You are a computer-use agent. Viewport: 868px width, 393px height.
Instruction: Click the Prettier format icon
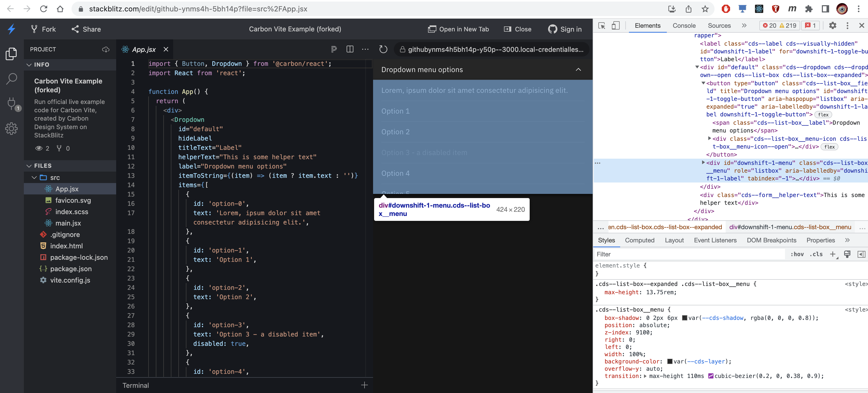[x=334, y=49]
